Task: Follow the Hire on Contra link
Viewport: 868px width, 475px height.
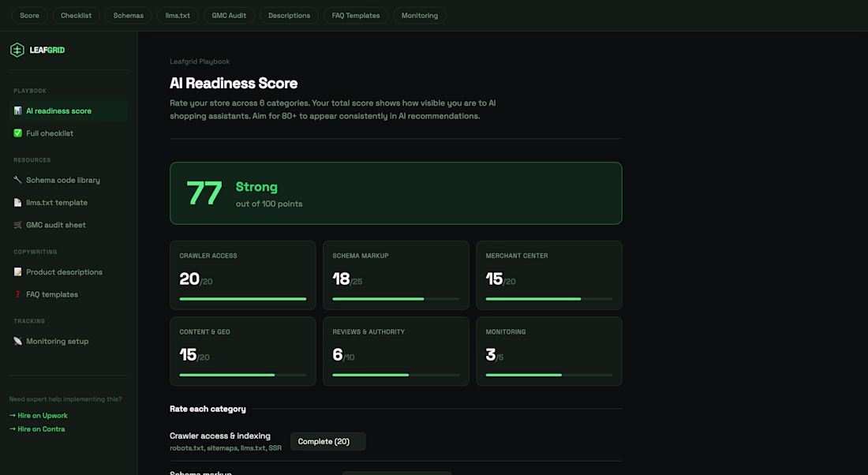Action: click(x=37, y=429)
